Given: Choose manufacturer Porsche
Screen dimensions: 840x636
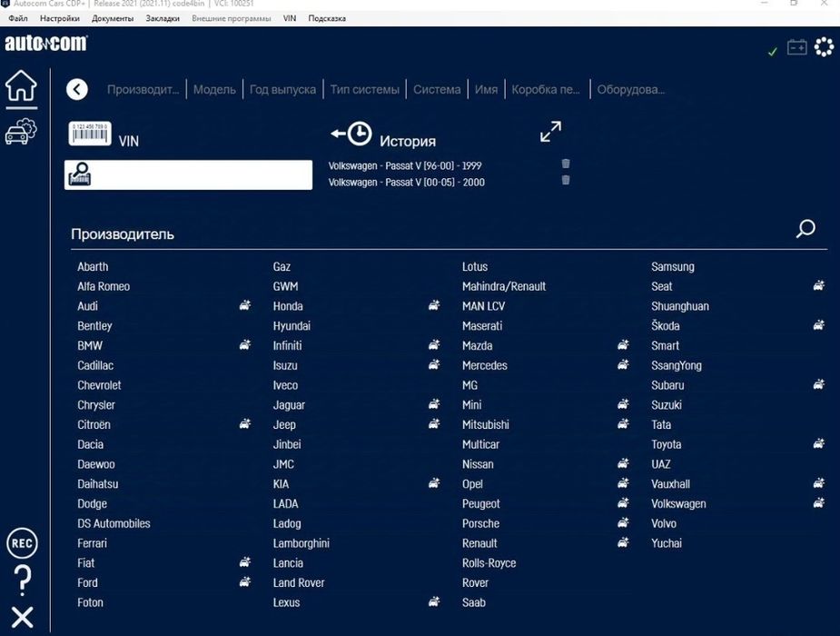Looking at the screenshot, I should tap(480, 523).
